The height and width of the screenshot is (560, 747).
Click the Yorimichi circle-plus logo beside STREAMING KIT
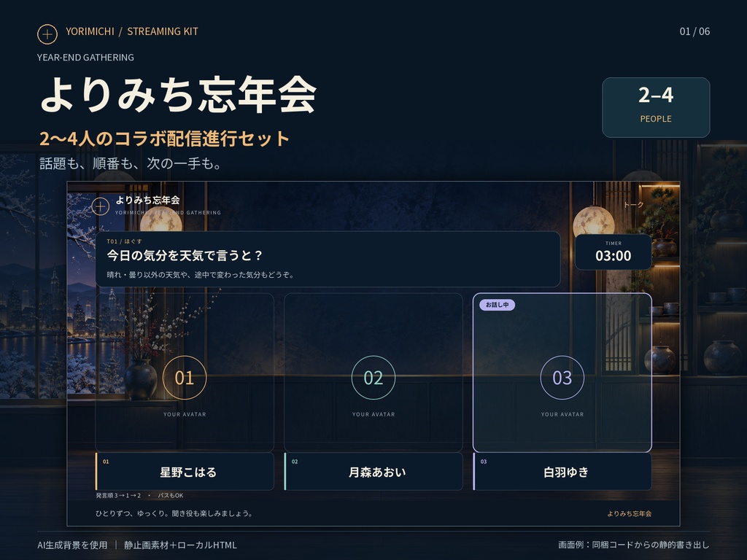47,34
